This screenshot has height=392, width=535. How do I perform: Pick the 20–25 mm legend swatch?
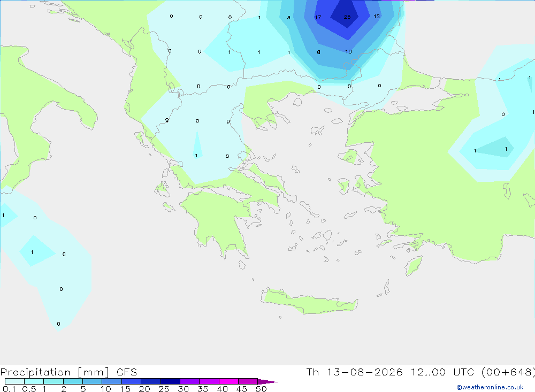pos(150,381)
